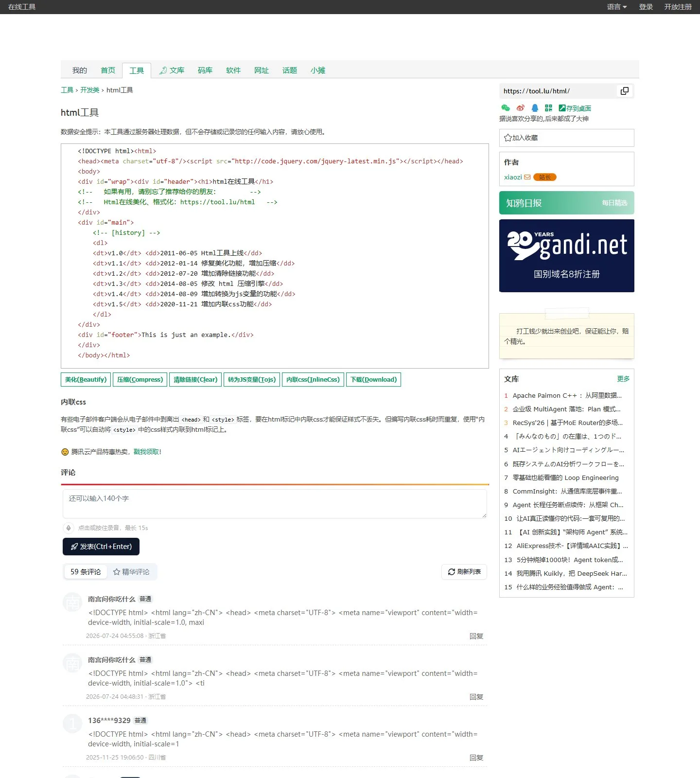Share via the QQ penguin icon

535,108
